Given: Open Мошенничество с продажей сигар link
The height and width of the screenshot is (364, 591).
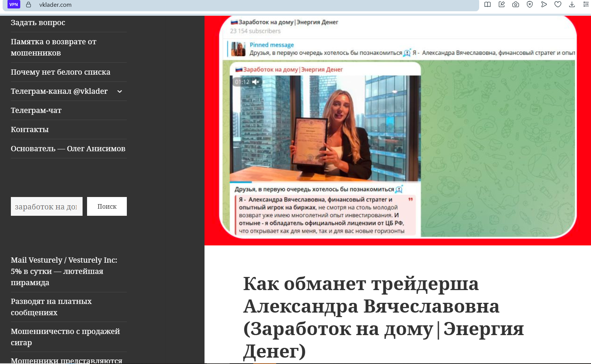Looking at the screenshot, I should point(65,337).
